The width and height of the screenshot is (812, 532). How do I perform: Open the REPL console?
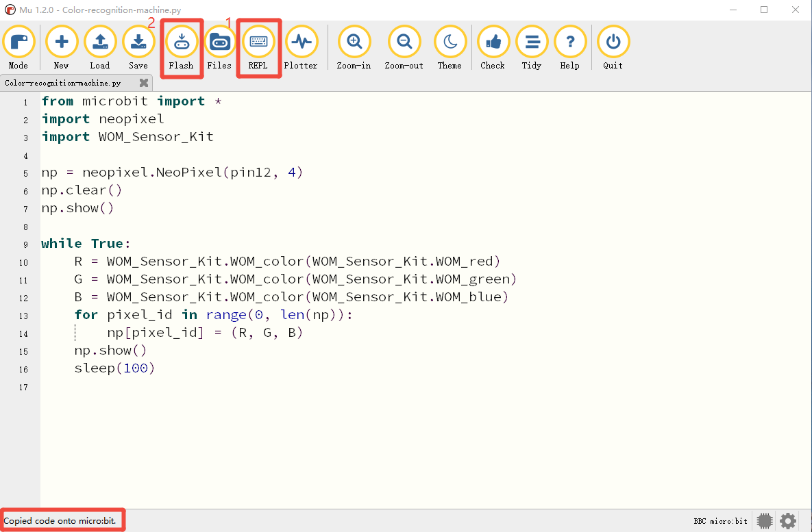click(258, 48)
